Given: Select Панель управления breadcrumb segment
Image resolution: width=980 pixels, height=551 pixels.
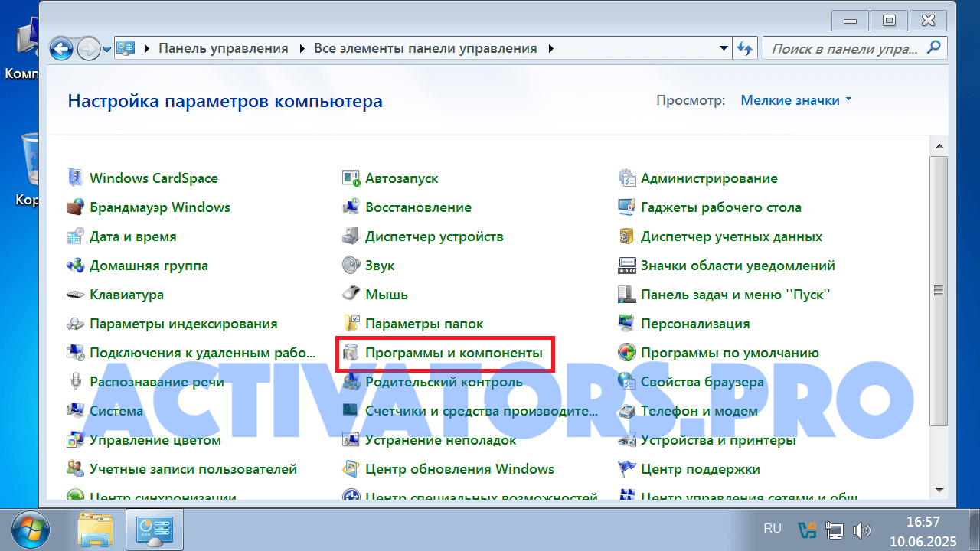Looking at the screenshot, I should 224,48.
